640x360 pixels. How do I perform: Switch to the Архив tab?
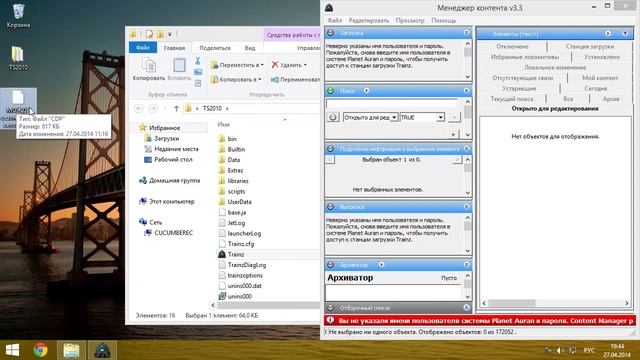[x=611, y=99]
